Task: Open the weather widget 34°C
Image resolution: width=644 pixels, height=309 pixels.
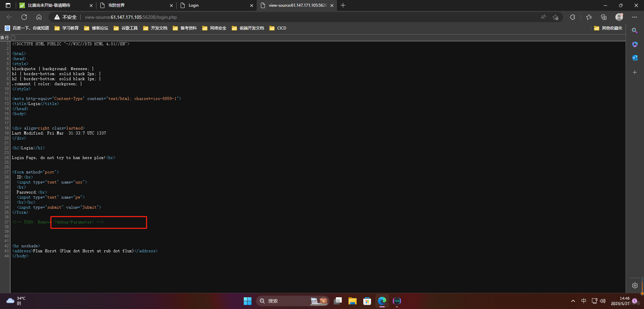Action: click(16, 301)
